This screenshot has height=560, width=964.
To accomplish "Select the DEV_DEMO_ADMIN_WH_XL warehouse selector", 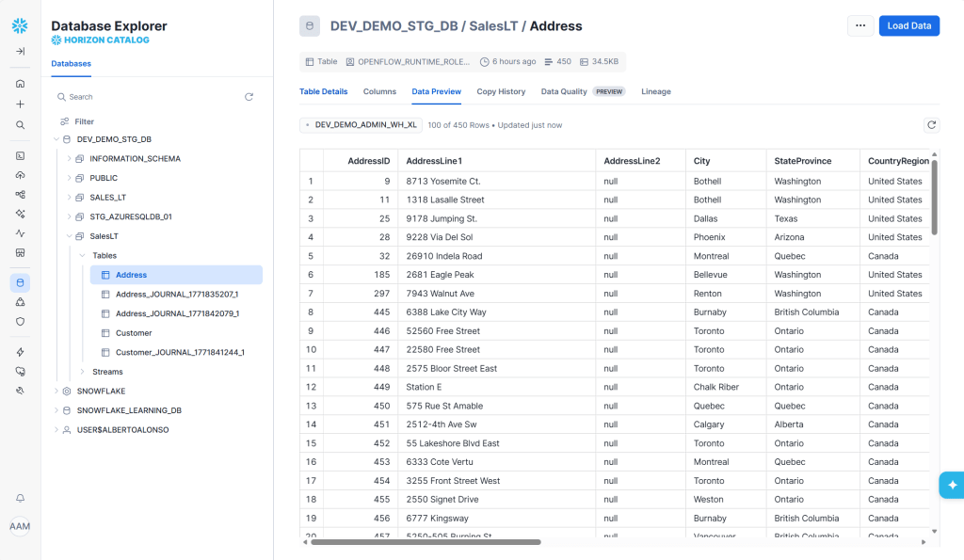I will click(360, 124).
